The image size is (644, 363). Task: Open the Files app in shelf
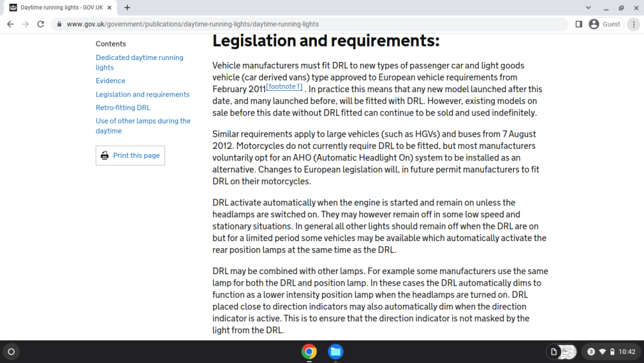pyautogui.click(x=336, y=351)
